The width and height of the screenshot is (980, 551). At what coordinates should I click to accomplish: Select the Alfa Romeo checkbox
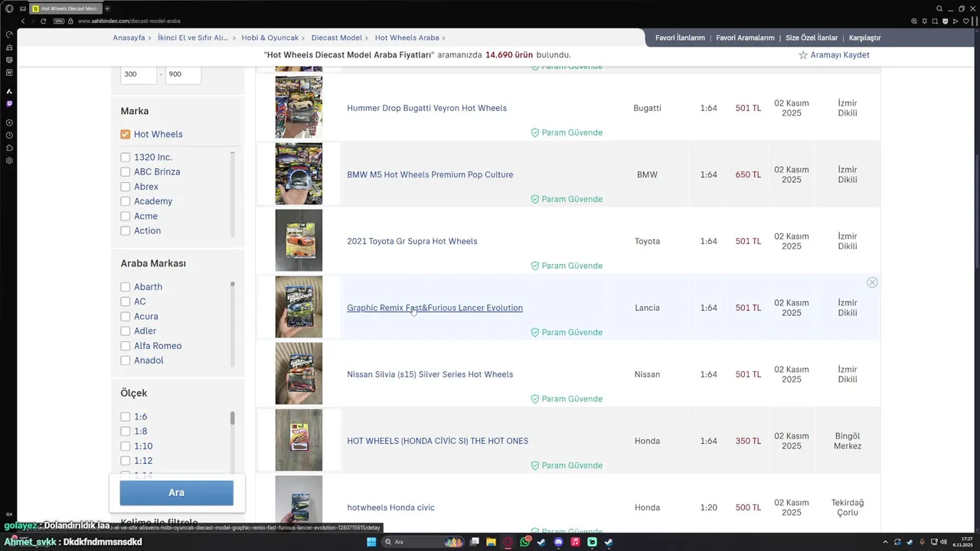tap(126, 346)
